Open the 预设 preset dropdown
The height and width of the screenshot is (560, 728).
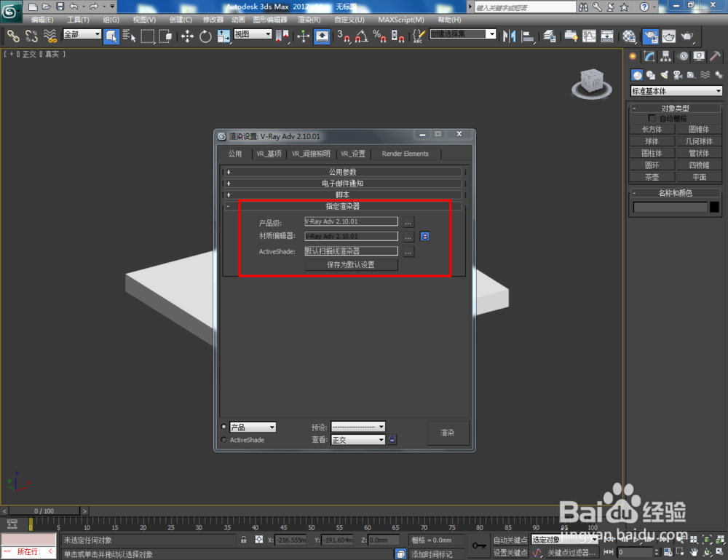pyautogui.click(x=358, y=427)
